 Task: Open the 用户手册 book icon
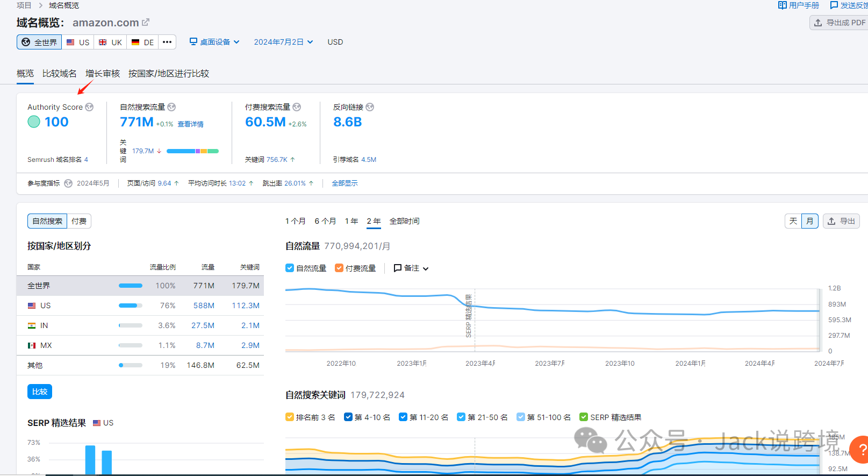(783, 5)
